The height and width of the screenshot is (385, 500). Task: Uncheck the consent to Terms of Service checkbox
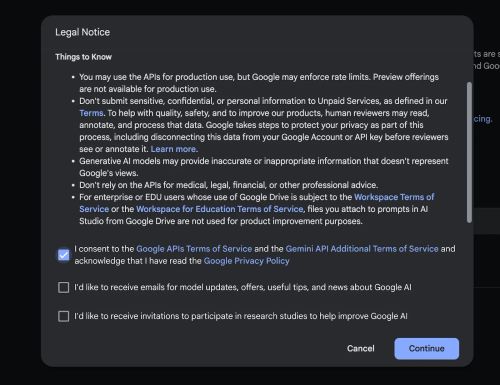pyautogui.click(x=63, y=255)
